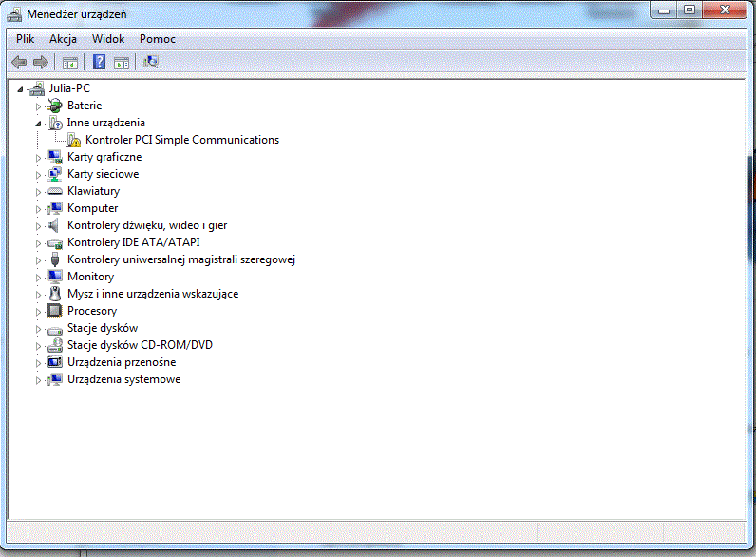Screen dimensions: 756x557
Task: Open the Akcja menu
Action: (64, 39)
